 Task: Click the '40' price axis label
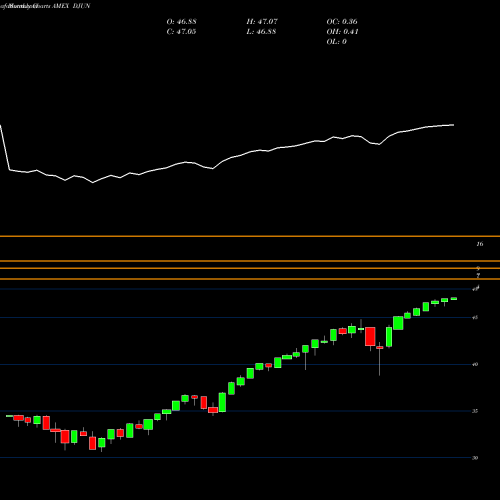[475, 364]
